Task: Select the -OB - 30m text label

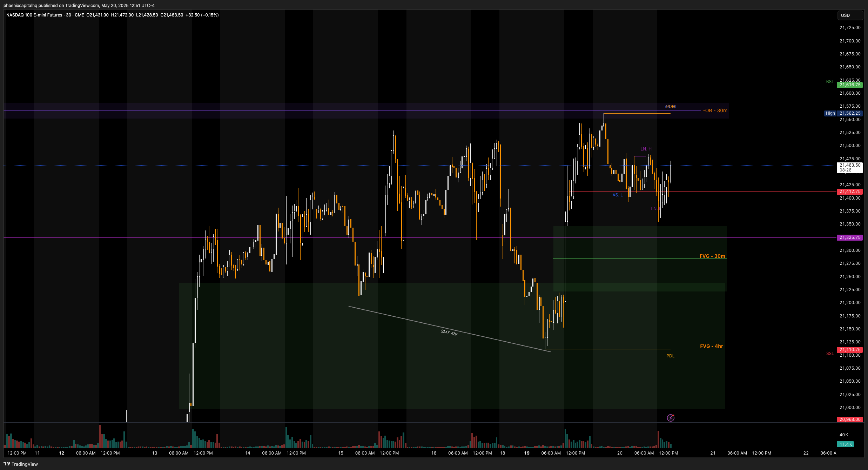Action: [715, 110]
